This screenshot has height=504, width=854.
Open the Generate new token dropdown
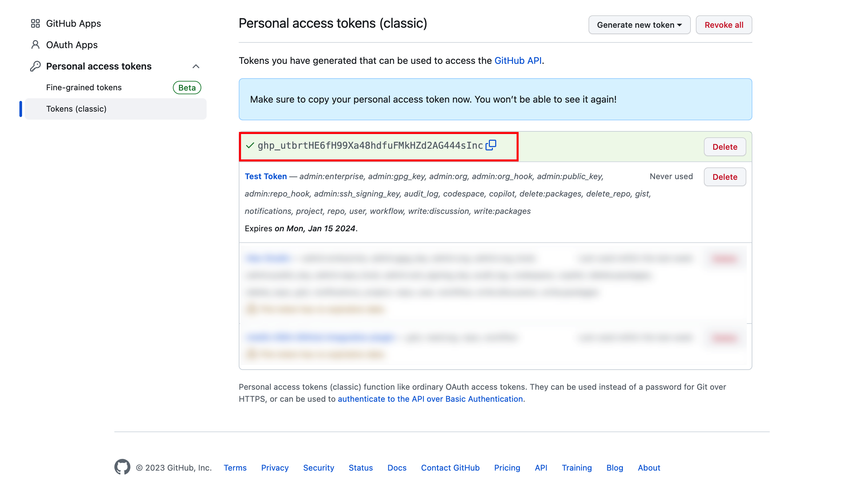click(639, 24)
